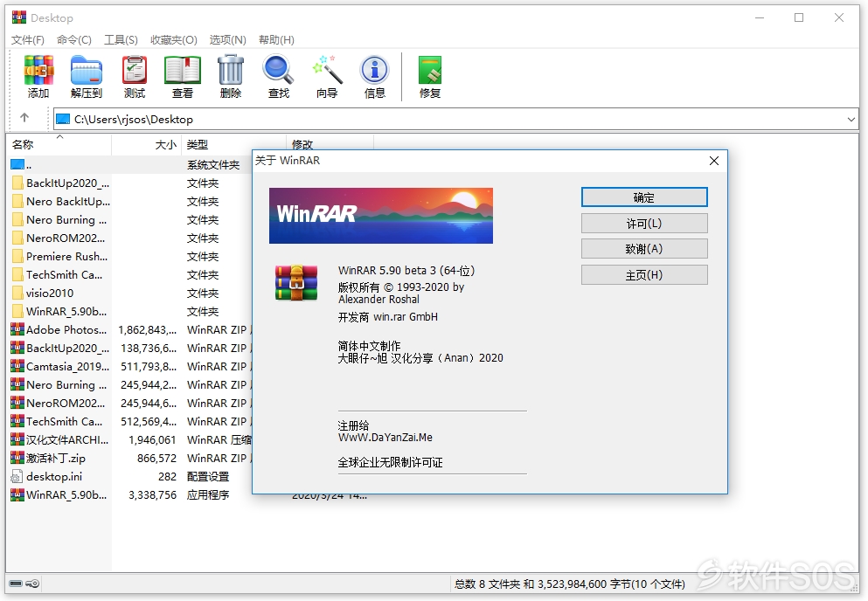Click the WinRAR app icon in title bar

[19, 17]
